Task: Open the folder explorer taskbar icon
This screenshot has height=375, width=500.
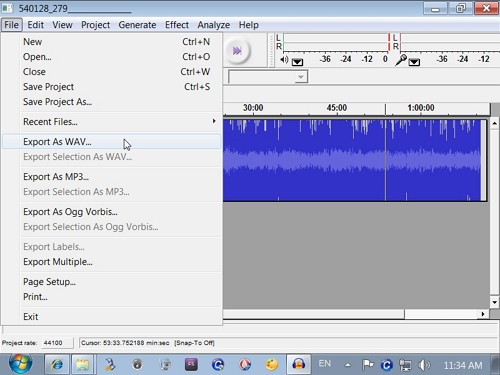Action: [x=82, y=365]
